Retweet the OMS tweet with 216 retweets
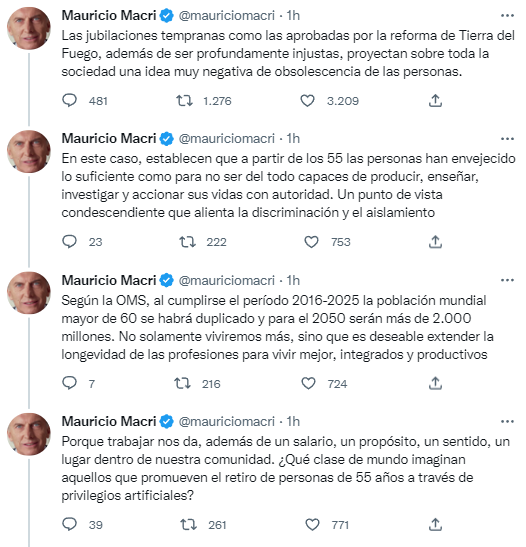The width and height of the screenshot is (526, 547). point(182,383)
